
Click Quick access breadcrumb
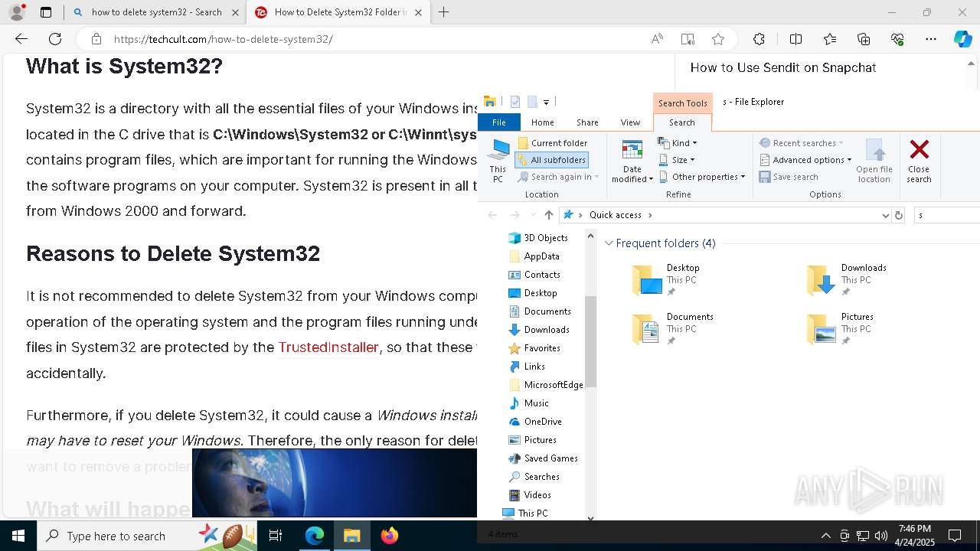616,215
